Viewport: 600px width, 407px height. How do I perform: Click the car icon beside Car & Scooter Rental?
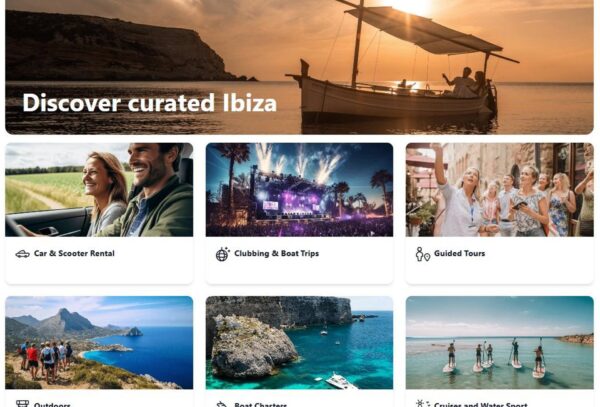(x=22, y=254)
